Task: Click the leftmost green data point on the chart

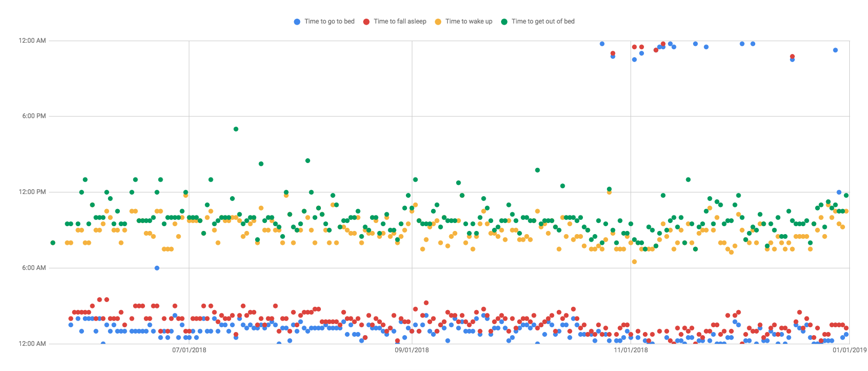Action: [52, 243]
